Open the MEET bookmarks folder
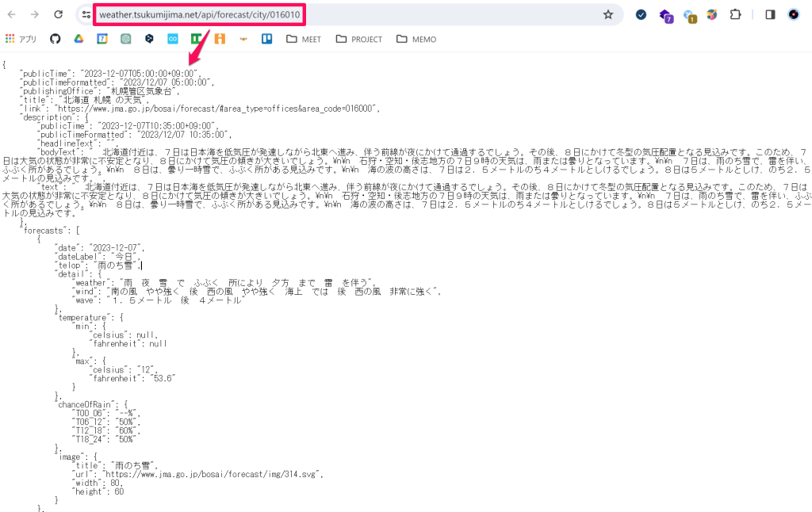The image size is (812, 512). pos(303,38)
